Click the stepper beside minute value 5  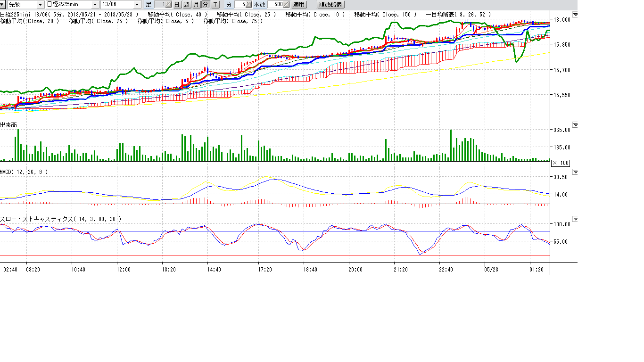[249, 5]
